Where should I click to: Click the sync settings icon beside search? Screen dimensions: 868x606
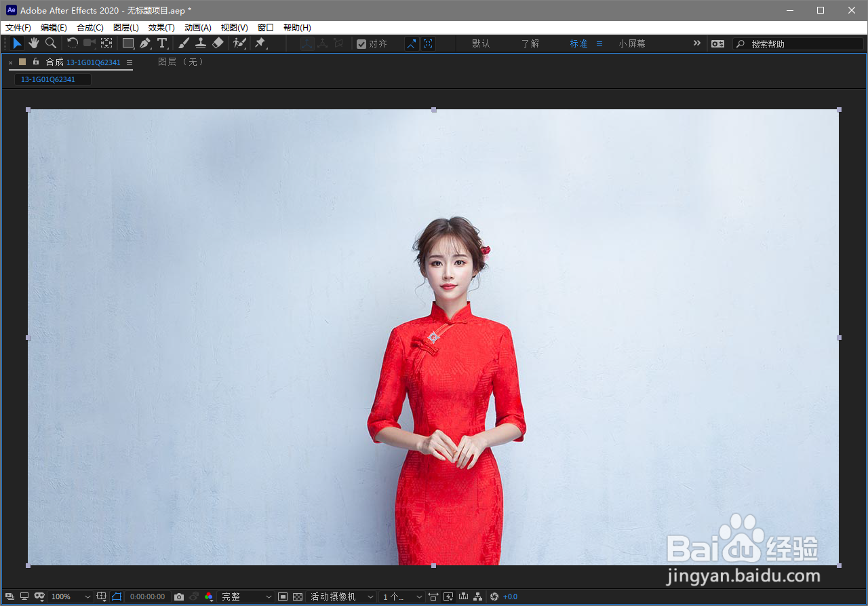click(x=717, y=43)
